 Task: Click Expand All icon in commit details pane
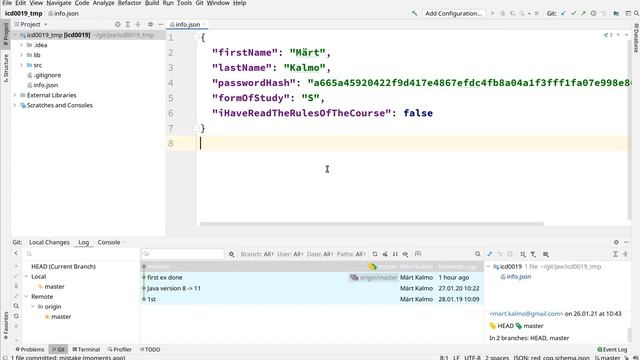[x=615, y=254]
